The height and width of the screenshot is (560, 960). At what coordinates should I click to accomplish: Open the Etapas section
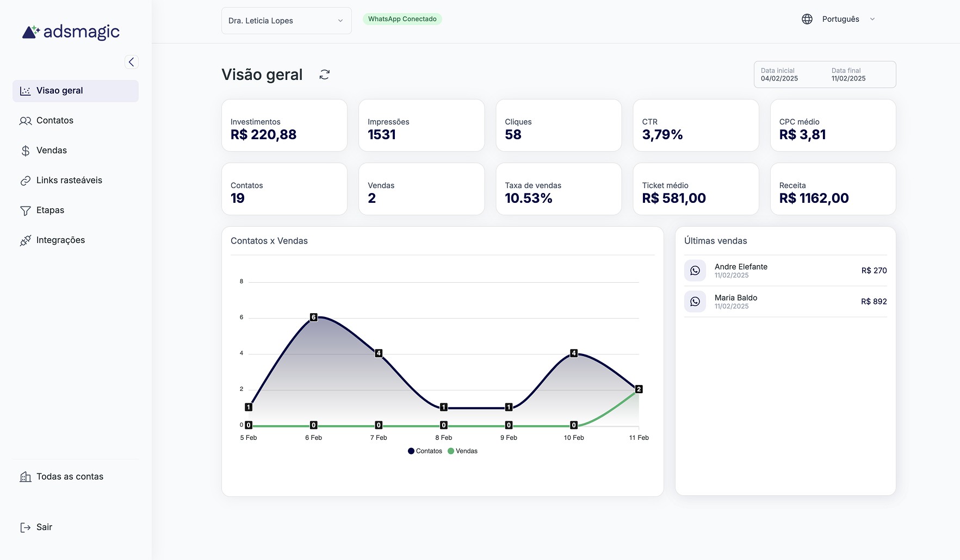(76, 210)
